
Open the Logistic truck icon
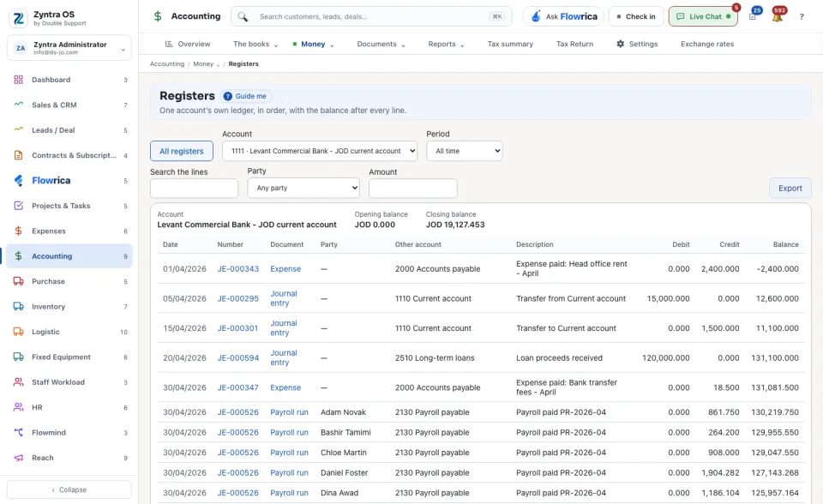coord(18,332)
